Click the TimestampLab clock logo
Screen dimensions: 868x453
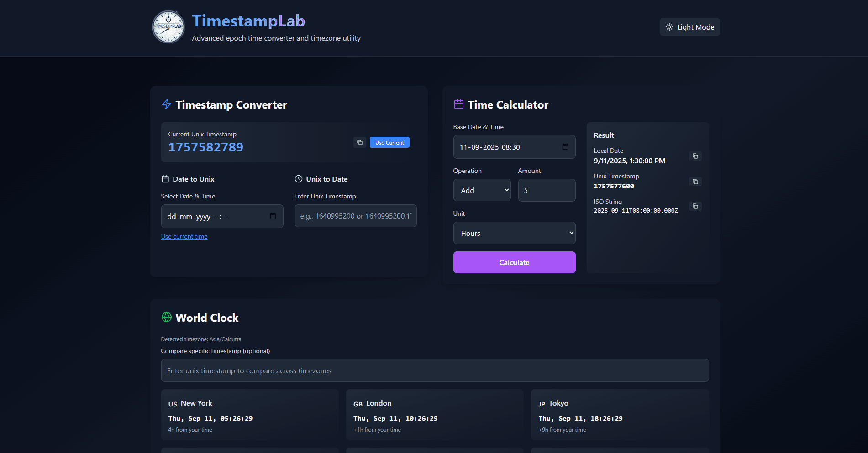[168, 27]
